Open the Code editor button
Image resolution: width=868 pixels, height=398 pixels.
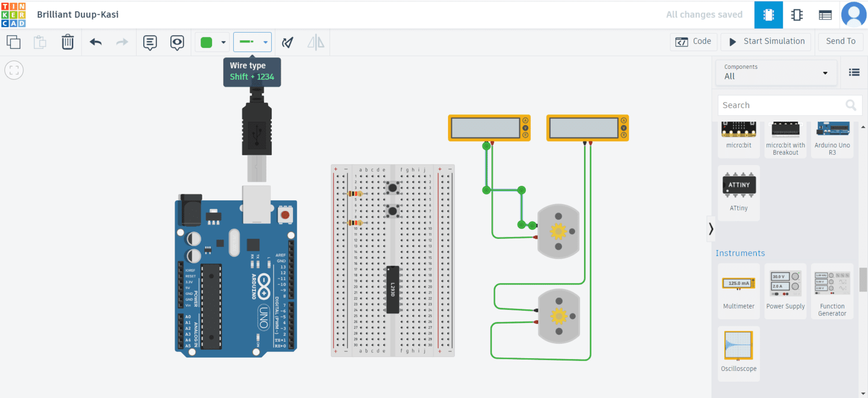[693, 41]
